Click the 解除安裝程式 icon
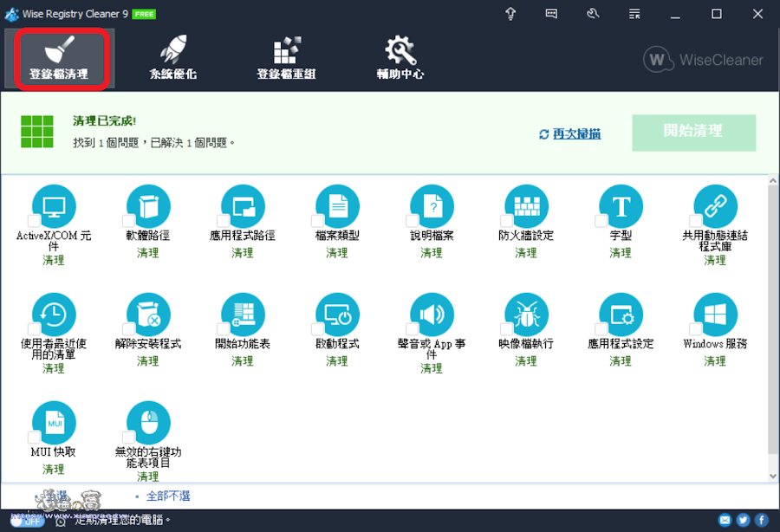This screenshot has height=532, width=780. coord(148,315)
